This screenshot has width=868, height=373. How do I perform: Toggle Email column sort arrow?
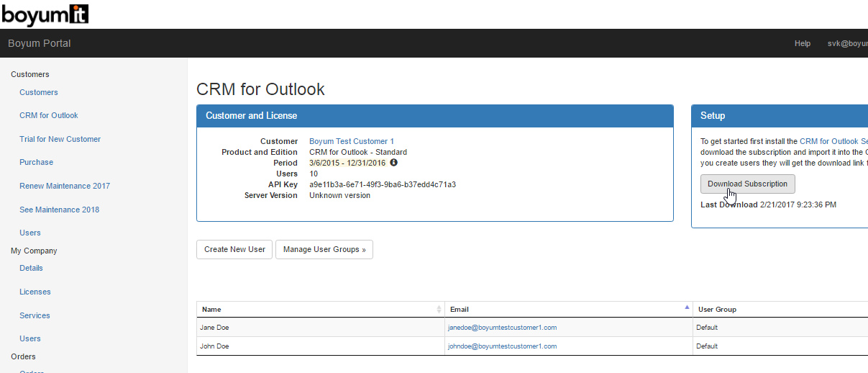click(x=687, y=307)
